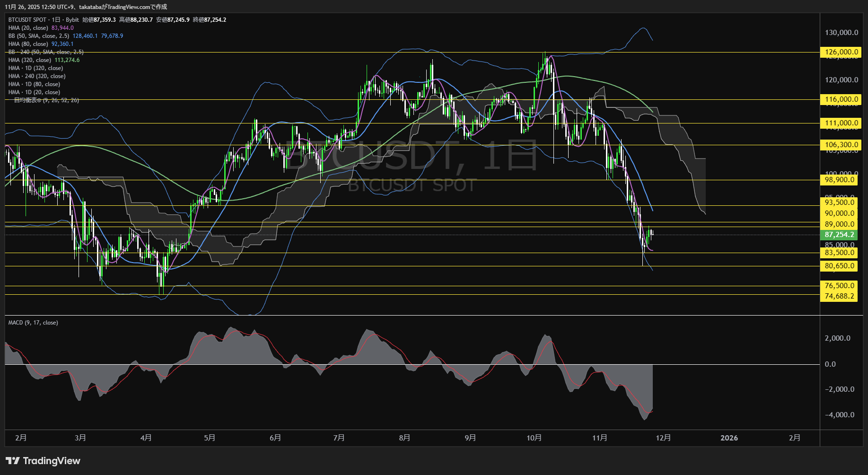Screen dimensions: 868x475
Task: Open the BB (50, SMA, close, 2.5) legend
Action: (39, 36)
